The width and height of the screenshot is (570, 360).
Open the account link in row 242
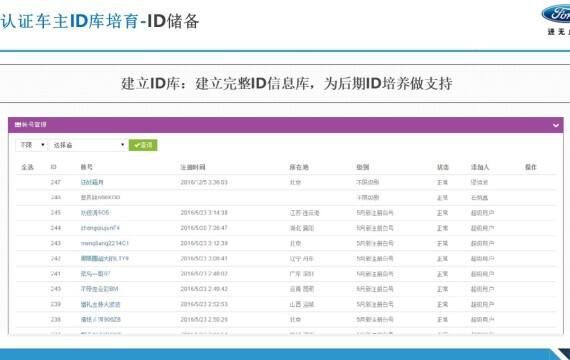(x=105, y=259)
